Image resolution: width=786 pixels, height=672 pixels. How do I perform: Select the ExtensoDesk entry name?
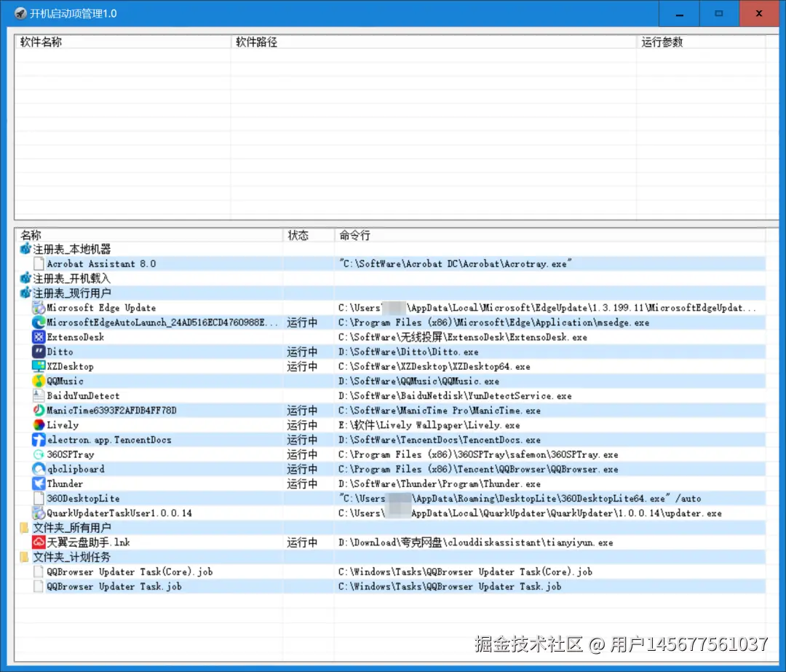click(76, 337)
